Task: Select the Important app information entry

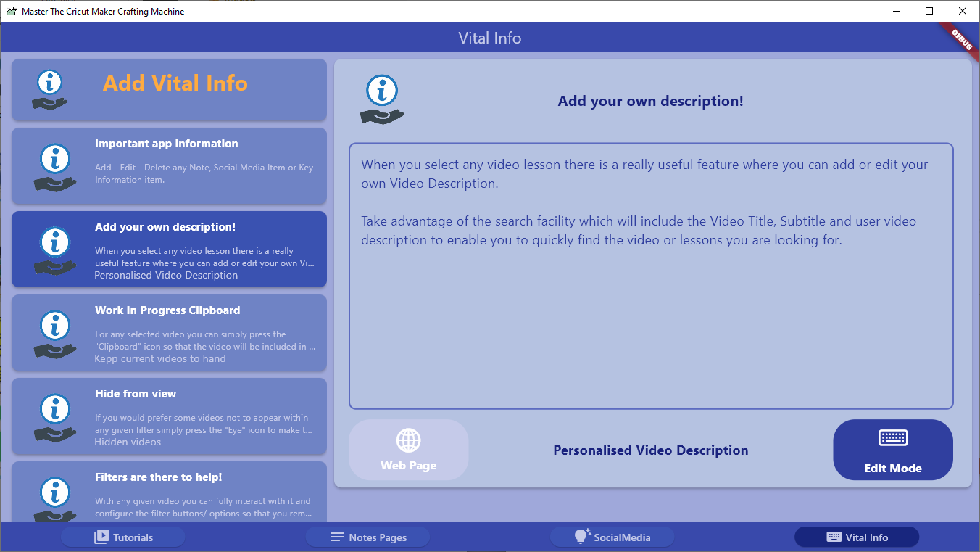Action: pyautogui.click(x=168, y=165)
